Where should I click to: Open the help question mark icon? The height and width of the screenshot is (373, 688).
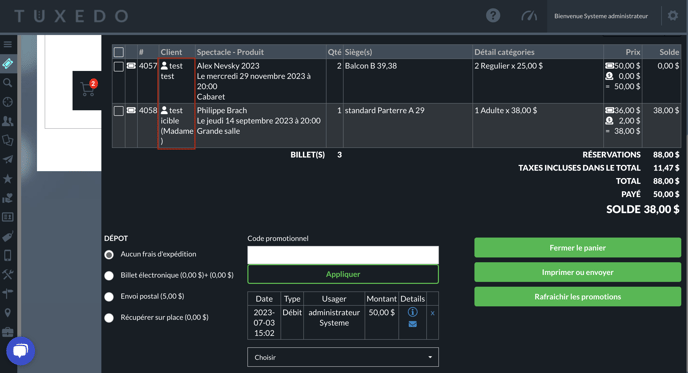pos(493,16)
